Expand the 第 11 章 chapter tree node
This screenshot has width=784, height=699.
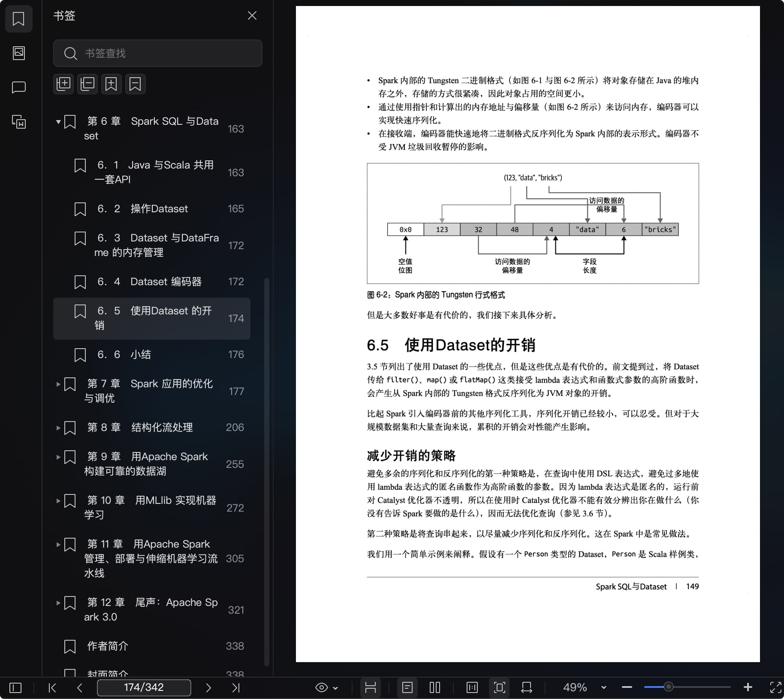[58, 545]
